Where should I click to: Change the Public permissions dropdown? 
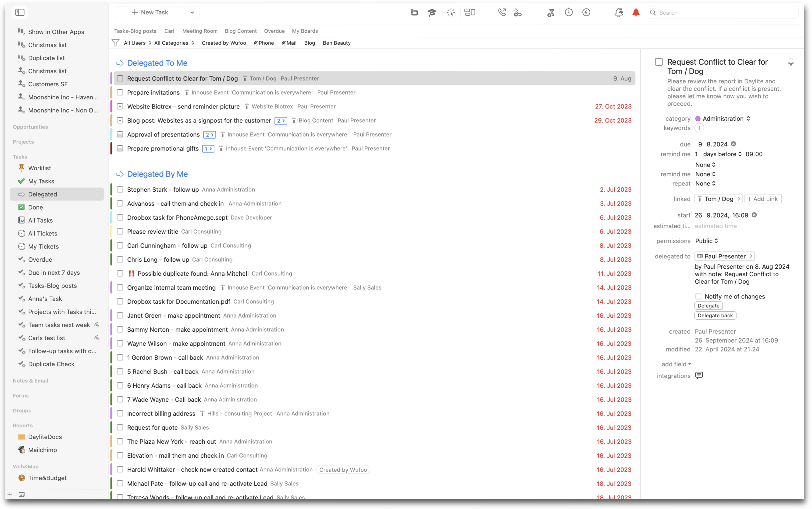click(707, 241)
